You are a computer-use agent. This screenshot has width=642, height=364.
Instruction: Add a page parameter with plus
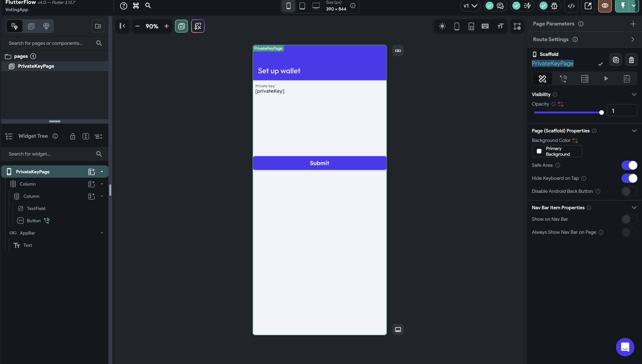coord(633,24)
